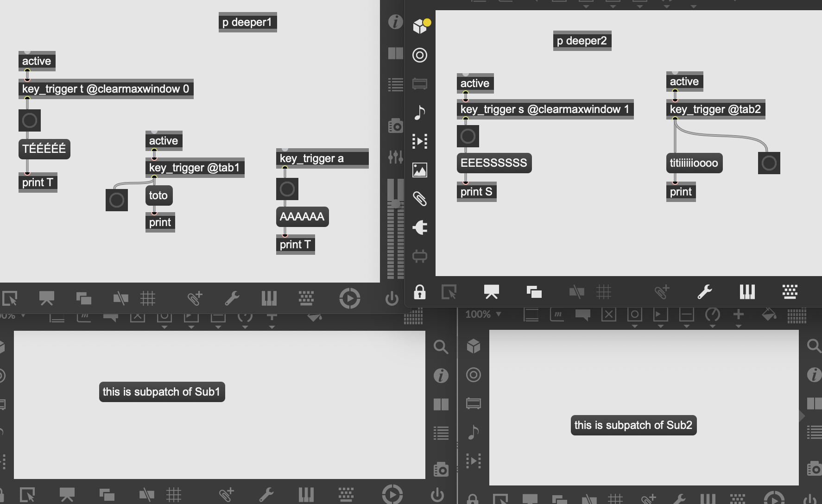Select the p deeper2 subpatcher object
This screenshot has height=504, width=822.
582,41
